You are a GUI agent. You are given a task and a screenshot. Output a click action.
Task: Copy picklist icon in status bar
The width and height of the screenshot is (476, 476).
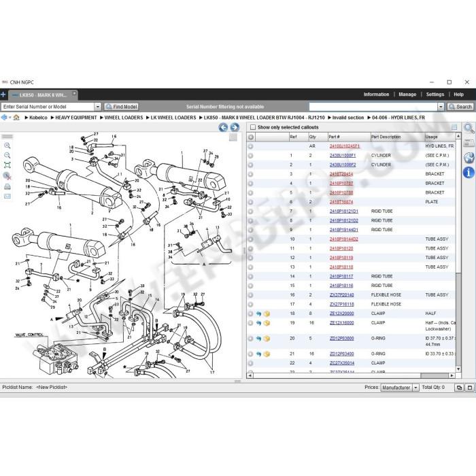point(459,388)
